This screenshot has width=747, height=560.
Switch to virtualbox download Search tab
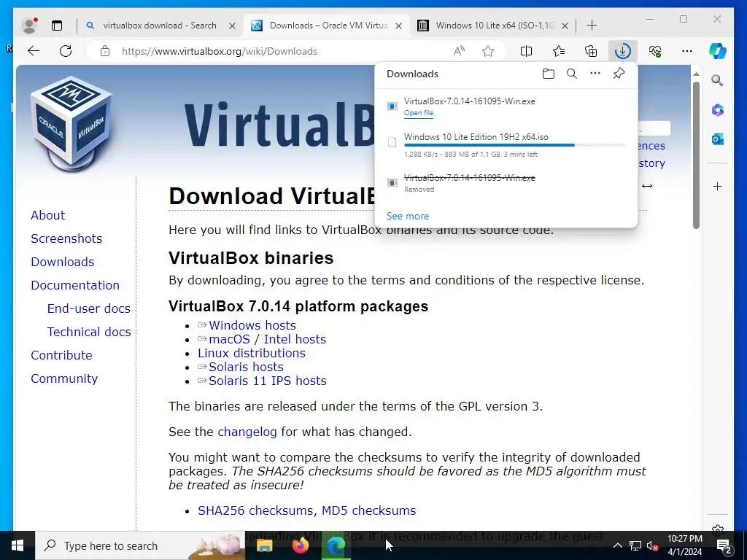coord(160,26)
